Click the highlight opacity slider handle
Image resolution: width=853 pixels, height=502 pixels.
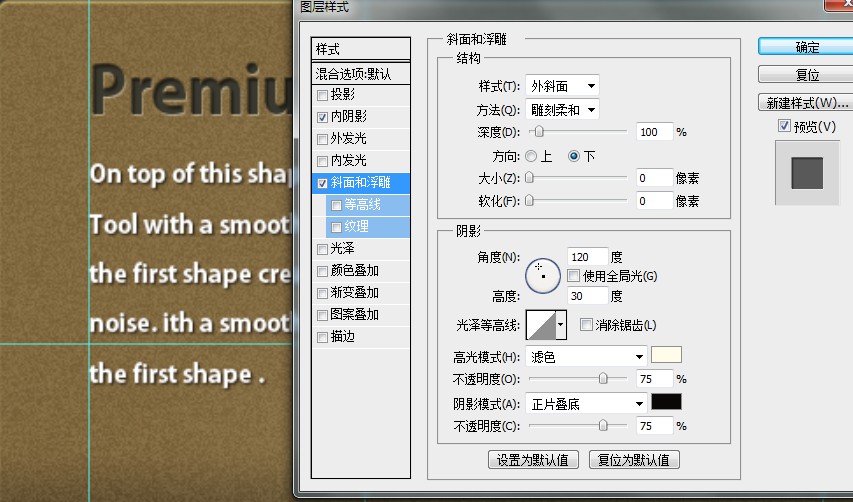point(603,379)
